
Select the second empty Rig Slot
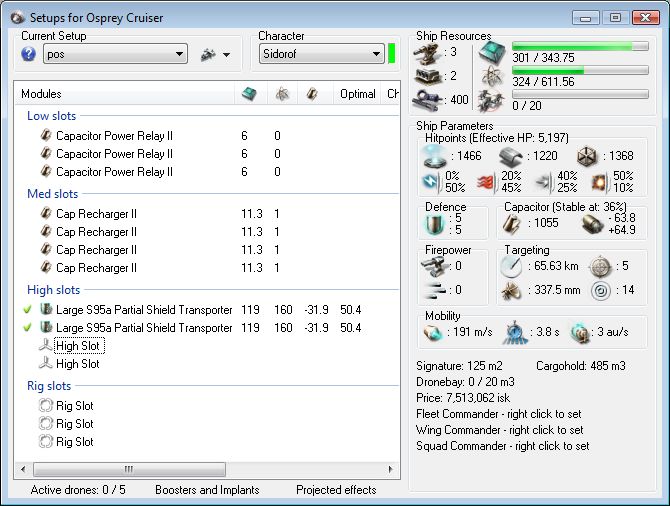[x=74, y=424]
